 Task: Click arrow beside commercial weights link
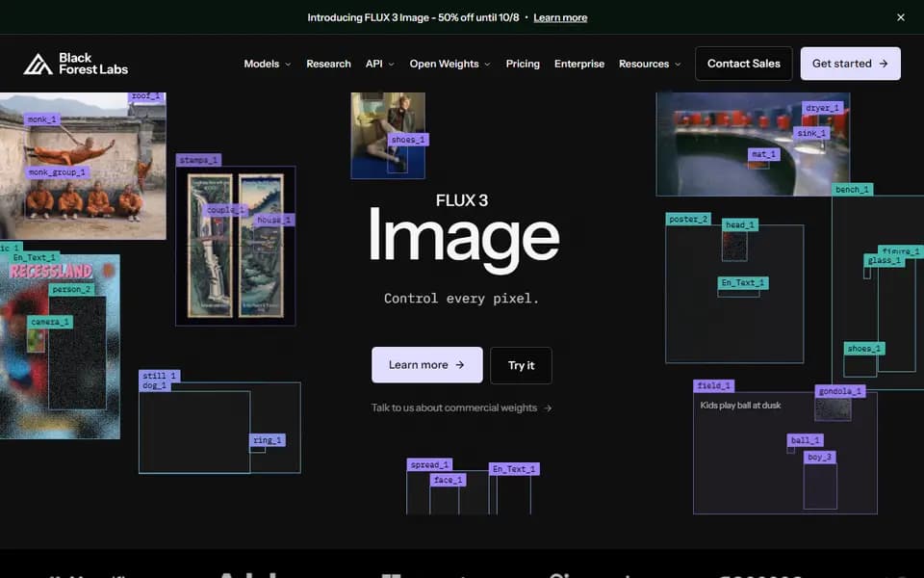548,408
